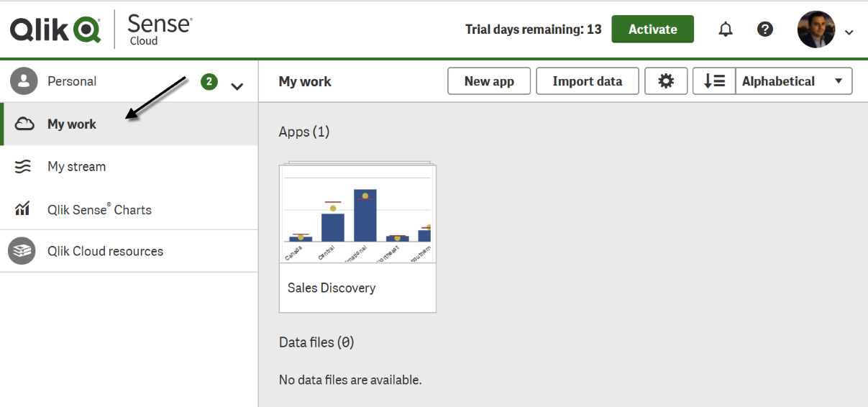This screenshot has height=407, width=868.
Task: Click the stream waves icon
Action: 23,167
